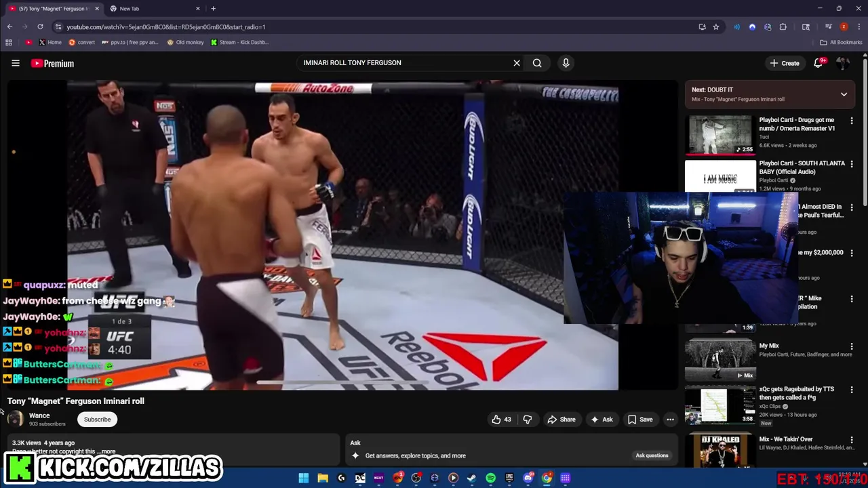The image size is (868, 488).
Task: Open the Ask button beside Share
Action: 601,420
